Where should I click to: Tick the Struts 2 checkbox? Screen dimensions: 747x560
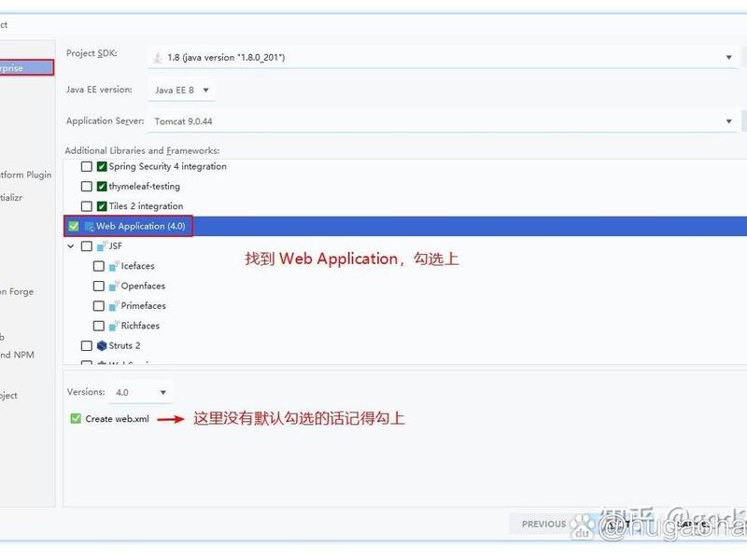(x=86, y=345)
